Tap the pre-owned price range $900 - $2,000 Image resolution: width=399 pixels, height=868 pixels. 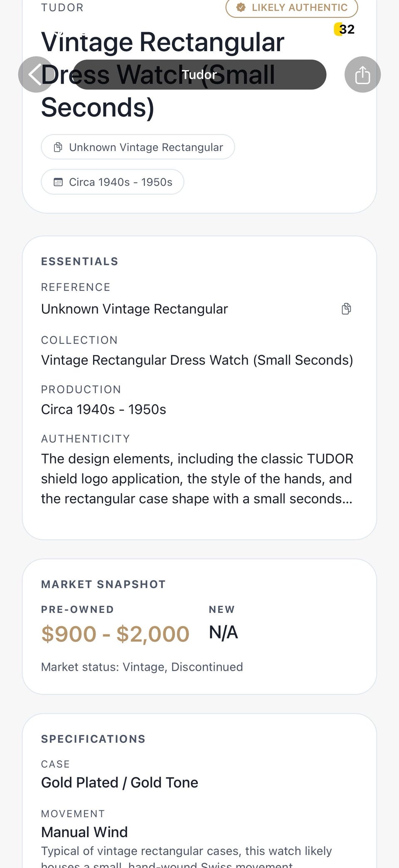(115, 634)
